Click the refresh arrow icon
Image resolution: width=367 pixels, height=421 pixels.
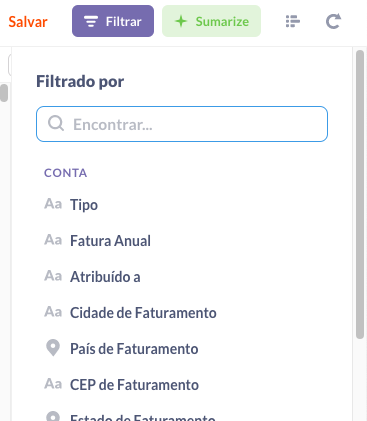tap(333, 21)
